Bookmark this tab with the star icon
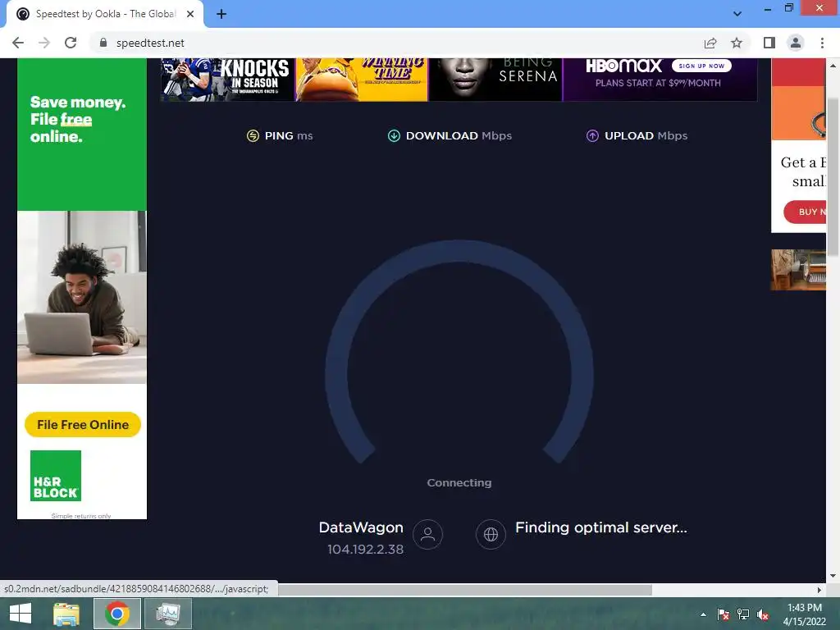840x630 pixels. click(737, 43)
